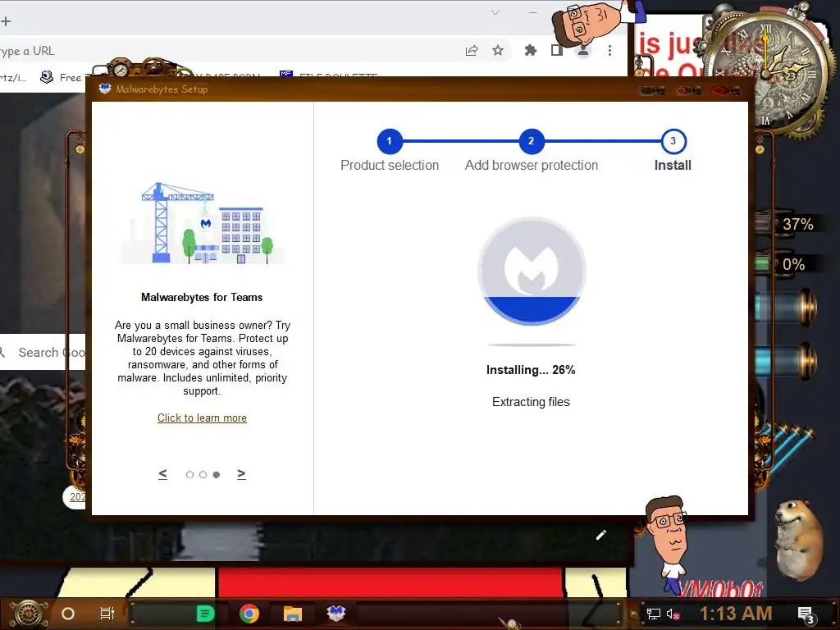Open the Free bookmark in bookmarks bar
840x630 pixels.
point(62,78)
